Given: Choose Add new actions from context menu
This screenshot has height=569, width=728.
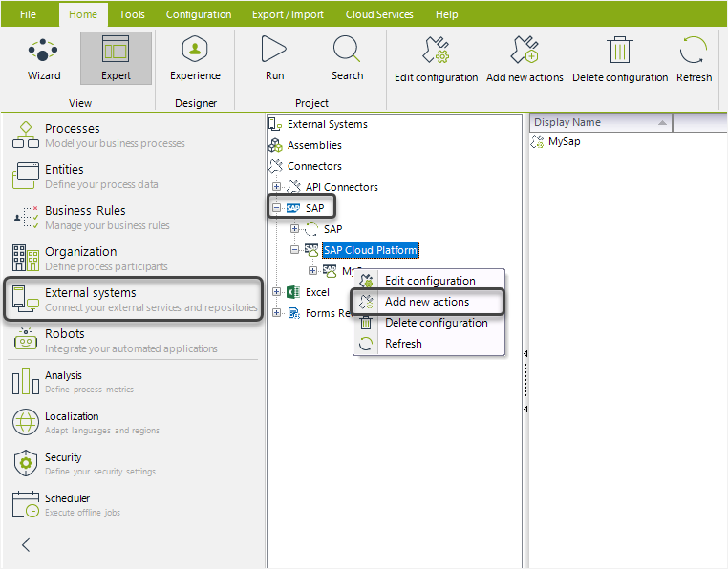Looking at the screenshot, I should coord(427,302).
